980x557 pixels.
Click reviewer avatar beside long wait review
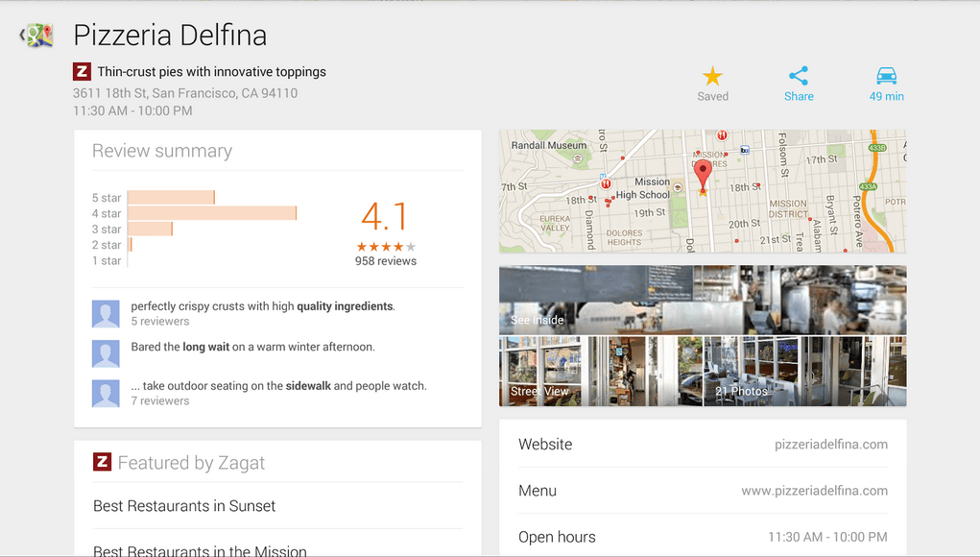(x=106, y=353)
